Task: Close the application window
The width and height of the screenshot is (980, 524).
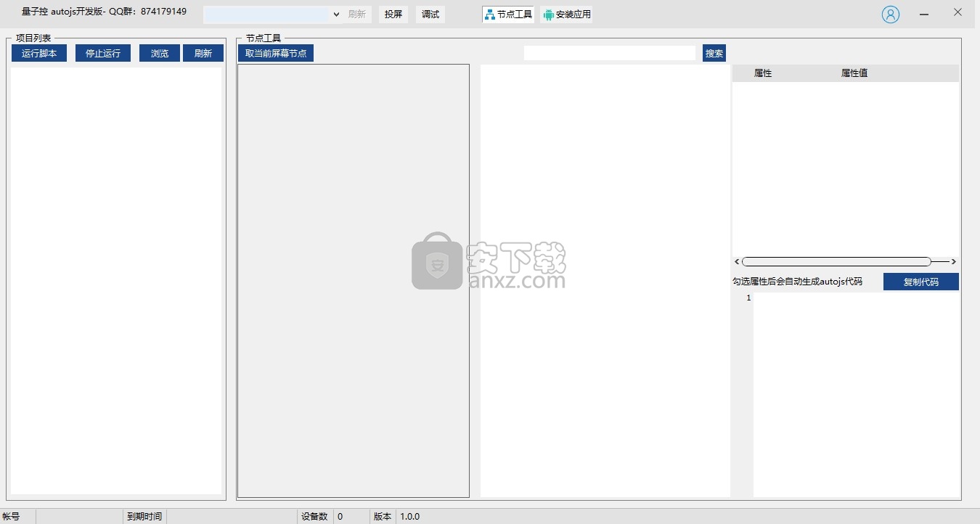Action: click(x=957, y=13)
